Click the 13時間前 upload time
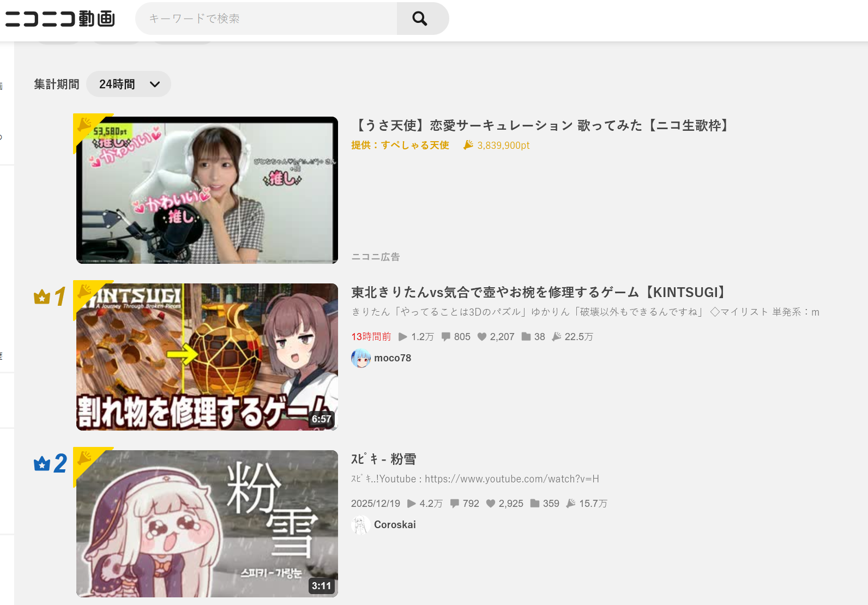The height and width of the screenshot is (605, 868). click(x=371, y=337)
